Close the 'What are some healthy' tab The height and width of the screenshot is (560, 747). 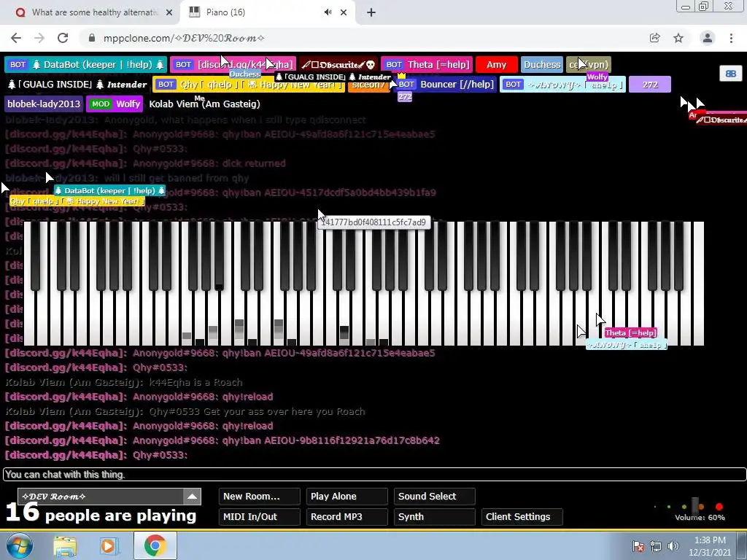[x=169, y=12]
